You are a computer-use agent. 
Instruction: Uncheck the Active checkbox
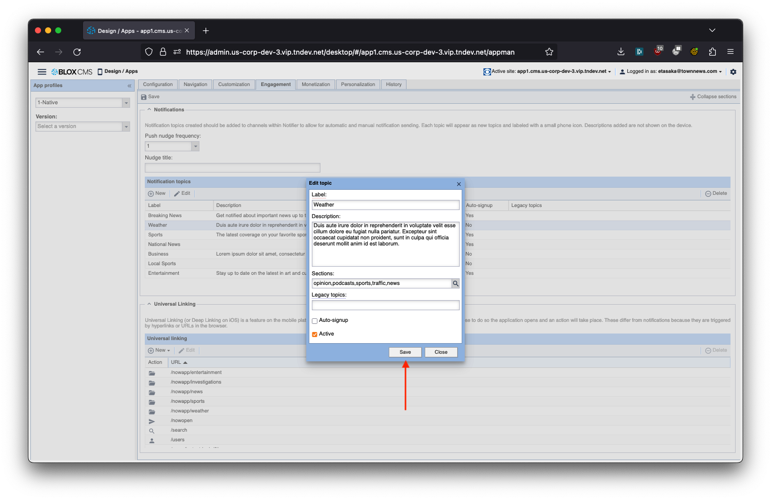click(x=315, y=334)
